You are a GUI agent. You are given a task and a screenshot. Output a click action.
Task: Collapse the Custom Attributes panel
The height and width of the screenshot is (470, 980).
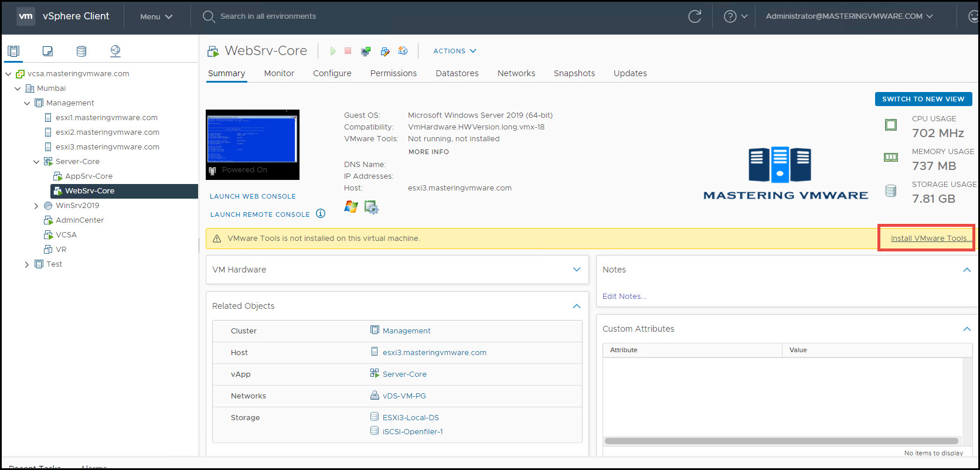967,329
